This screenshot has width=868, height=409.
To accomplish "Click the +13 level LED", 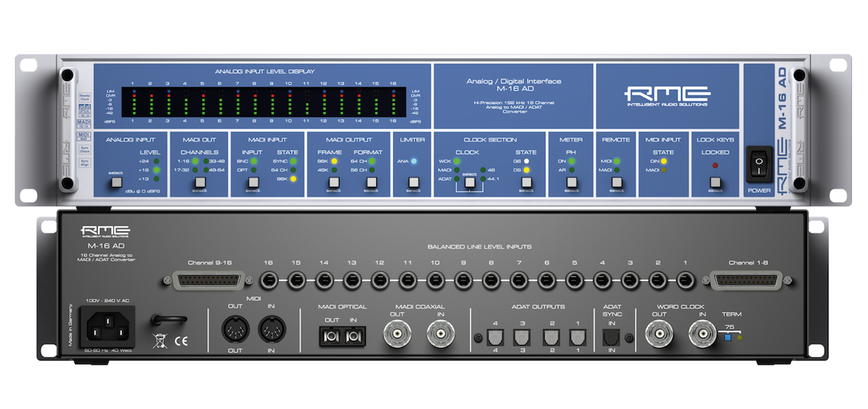I will click(x=157, y=179).
